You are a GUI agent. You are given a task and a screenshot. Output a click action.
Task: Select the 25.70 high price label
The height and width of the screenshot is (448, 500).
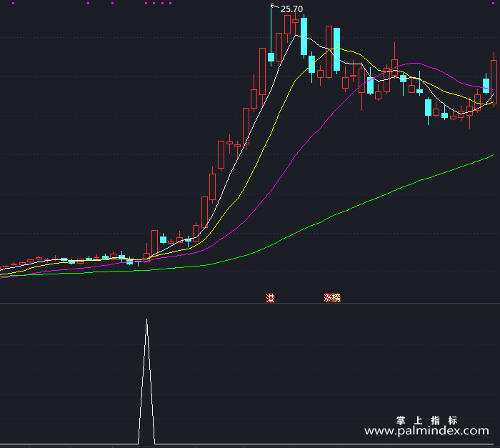point(291,9)
